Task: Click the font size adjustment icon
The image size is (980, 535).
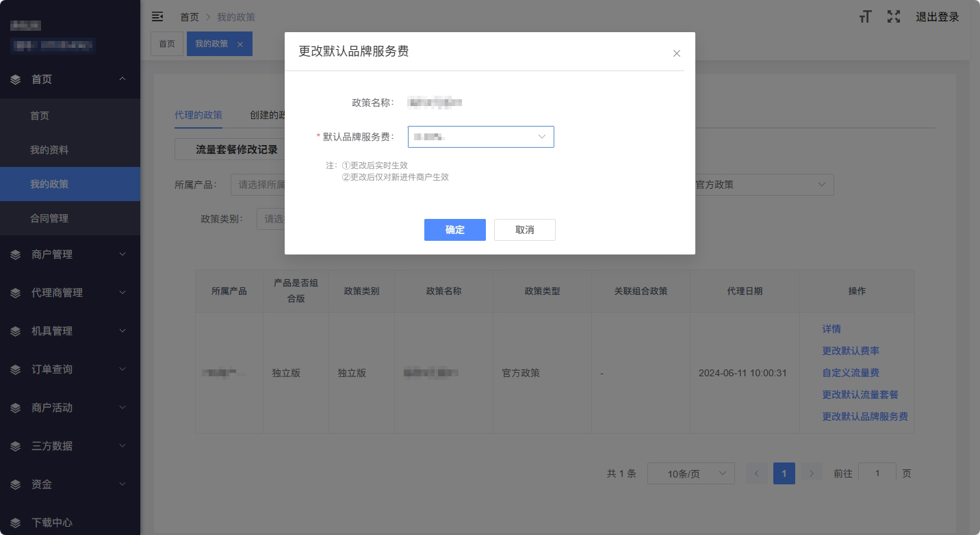Action: coord(865,17)
